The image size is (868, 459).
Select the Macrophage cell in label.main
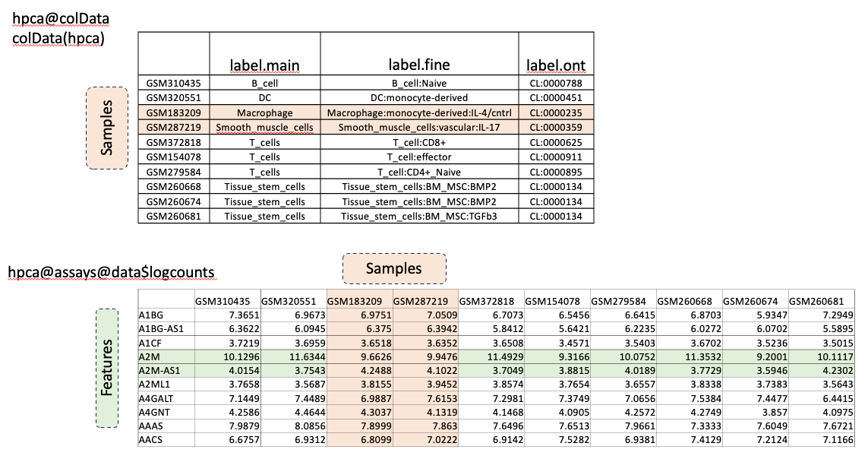[265, 112]
